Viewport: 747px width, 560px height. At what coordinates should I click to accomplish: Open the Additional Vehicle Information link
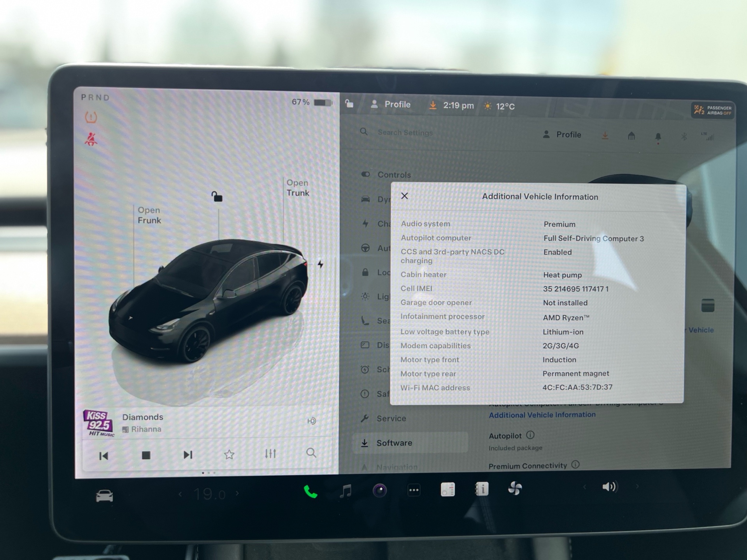tap(542, 415)
